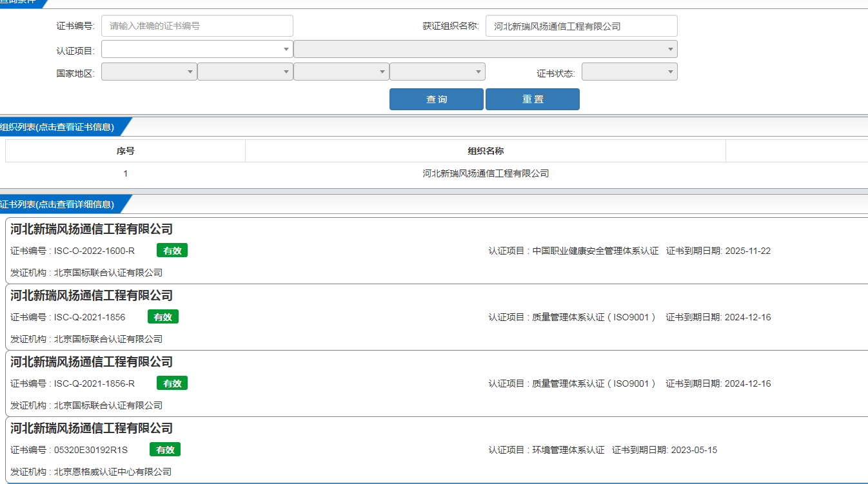Click the 重置 button
This screenshot has width=868, height=484.
tap(533, 99)
